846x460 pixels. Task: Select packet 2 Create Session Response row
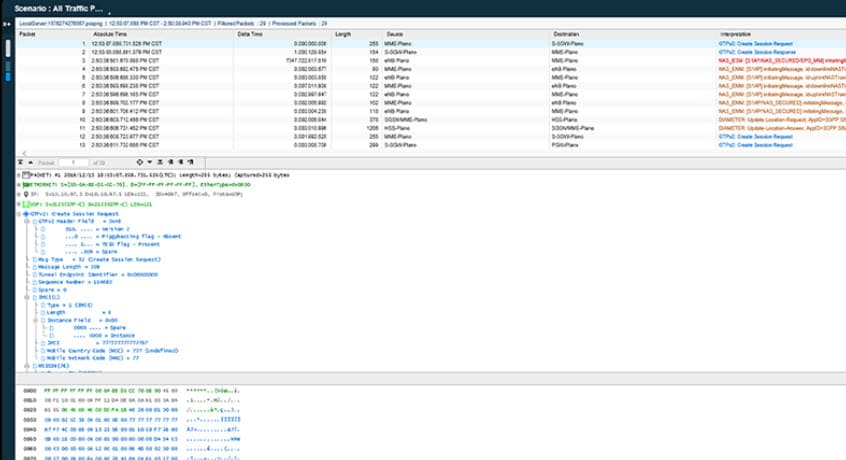[x=400, y=51]
